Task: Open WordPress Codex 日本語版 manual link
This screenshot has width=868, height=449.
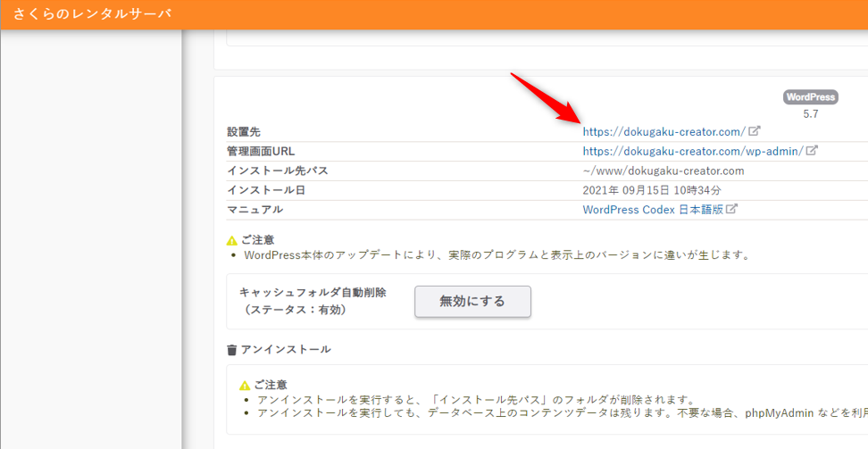Action: 653,210
